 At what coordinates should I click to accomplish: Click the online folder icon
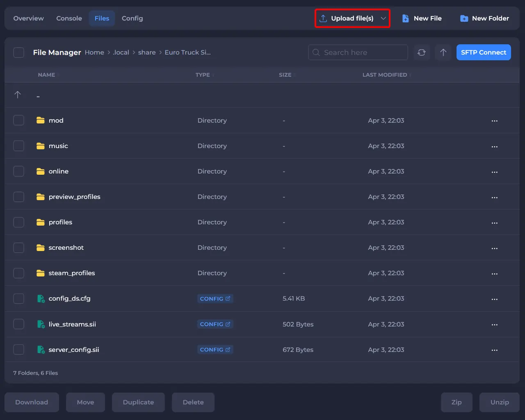pyautogui.click(x=40, y=171)
